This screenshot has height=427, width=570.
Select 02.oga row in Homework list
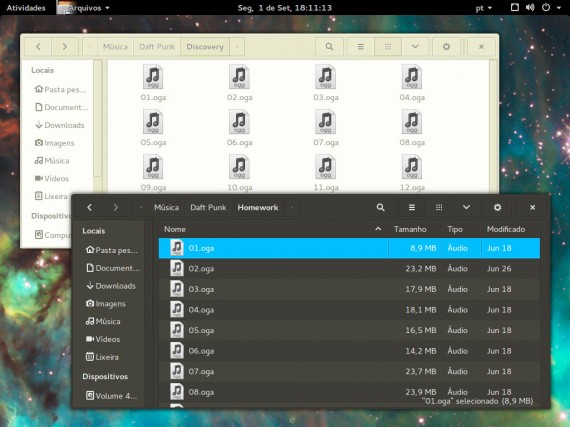pos(349,269)
